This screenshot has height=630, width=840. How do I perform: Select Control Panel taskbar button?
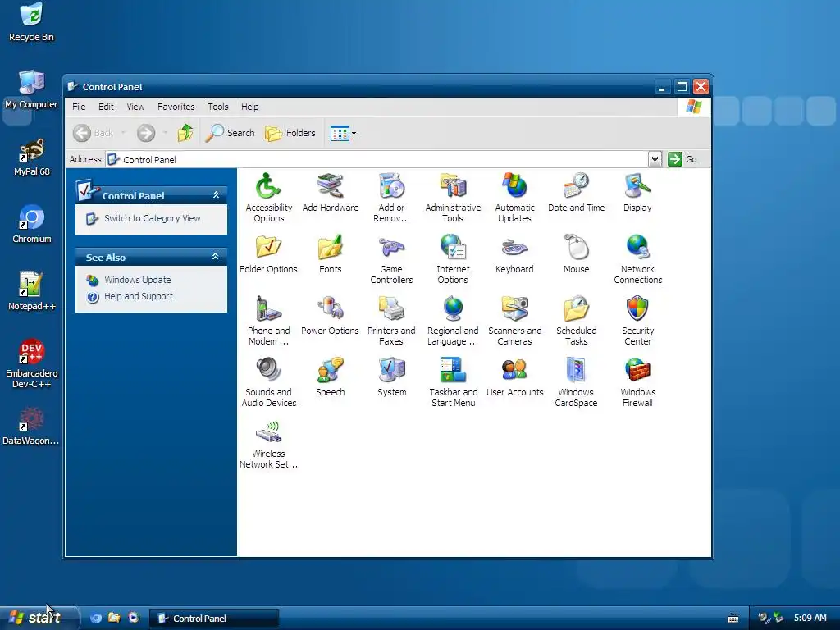[x=213, y=619]
